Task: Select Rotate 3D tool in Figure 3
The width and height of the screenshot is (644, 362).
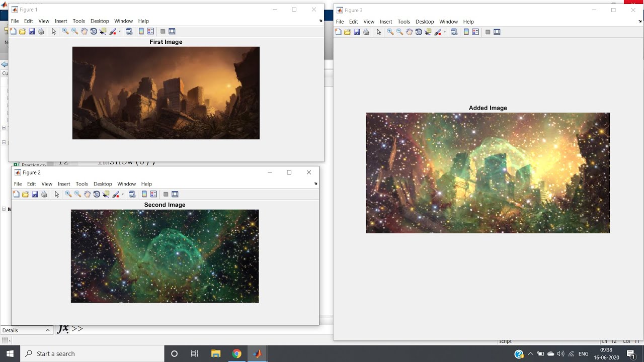Action: [x=419, y=32]
